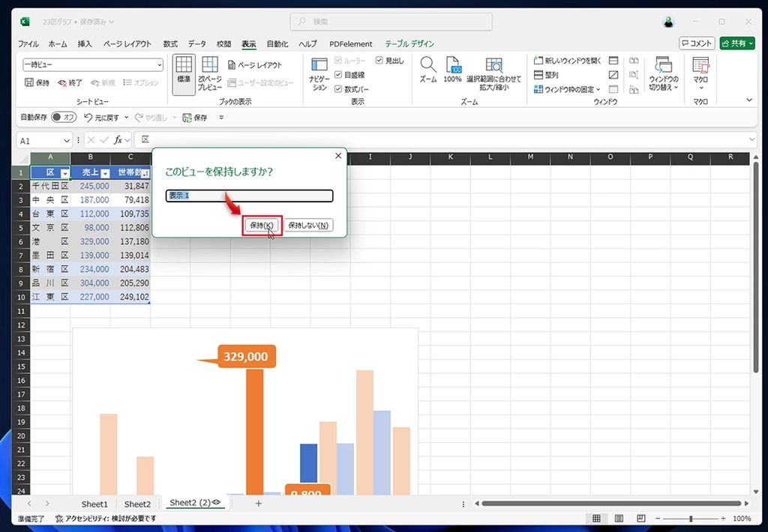This screenshot has height=532, width=768.
Task: Open Customize Quick Access Toolbar dropdown
Action: coord(221,118)
